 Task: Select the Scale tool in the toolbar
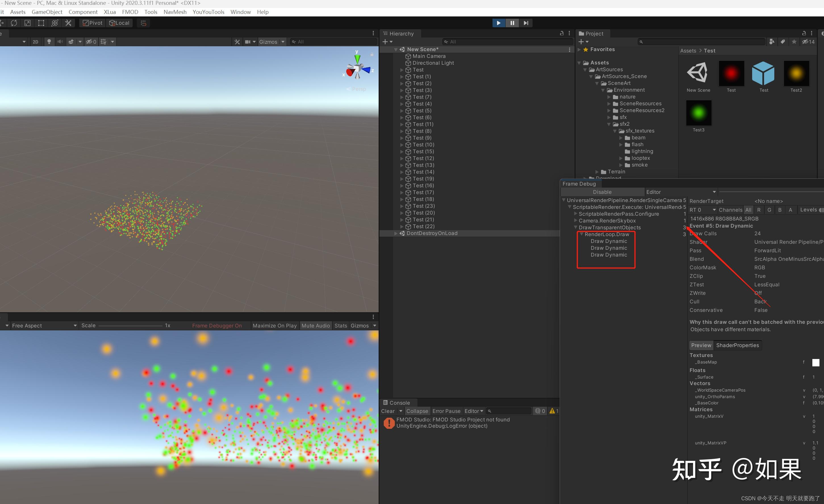coord(27,23)
